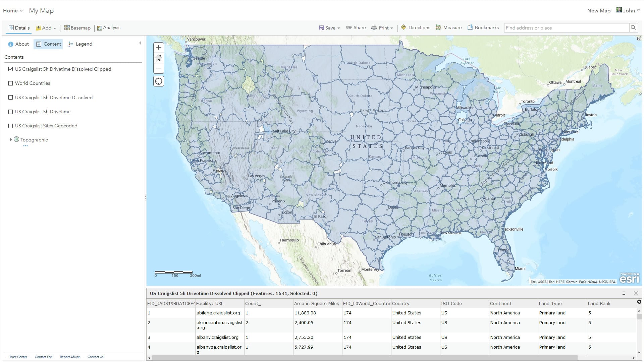This screenshot has width=644, height=362.
Task: Zoom out on the map
Action: point(159,68)
